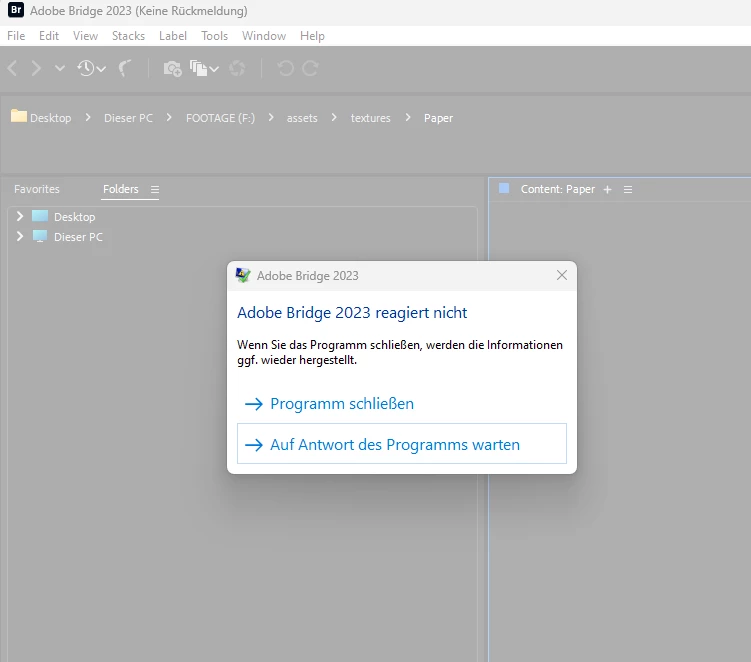Open the Window menu
Image resolution: width=751 pixels, height=662 pixels.
(264, 36)
